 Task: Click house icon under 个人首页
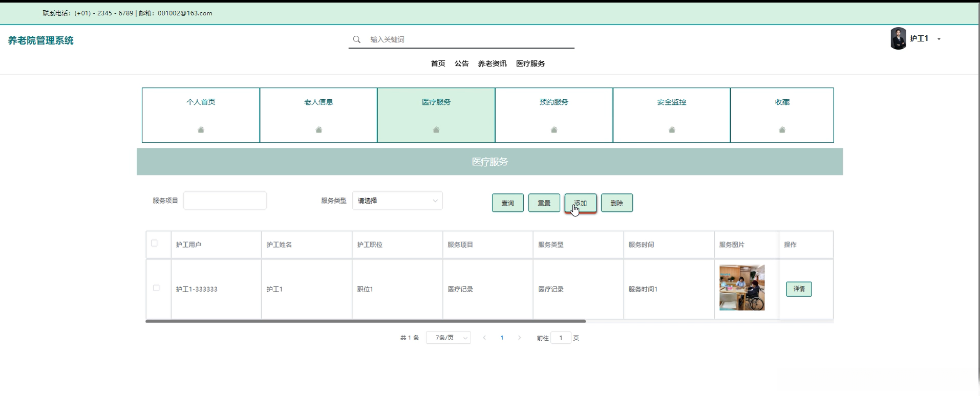(201, 129)
